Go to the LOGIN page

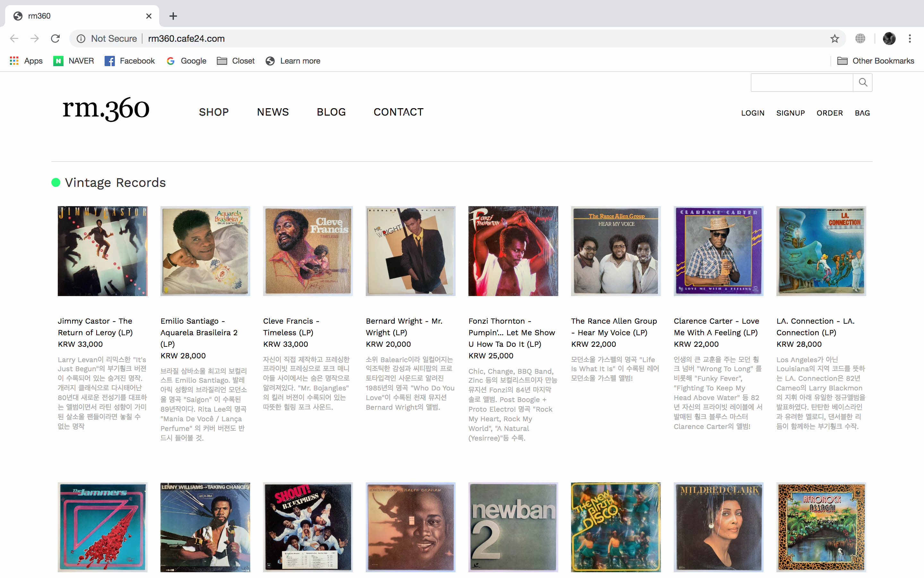click(753, 113)
